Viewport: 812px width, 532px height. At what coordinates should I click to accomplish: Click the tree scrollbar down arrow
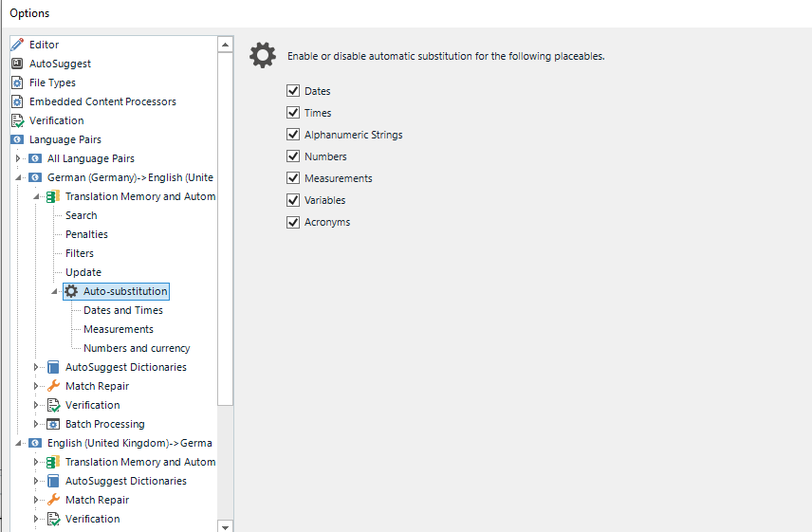pyautogui.click(x=225, y=525)
